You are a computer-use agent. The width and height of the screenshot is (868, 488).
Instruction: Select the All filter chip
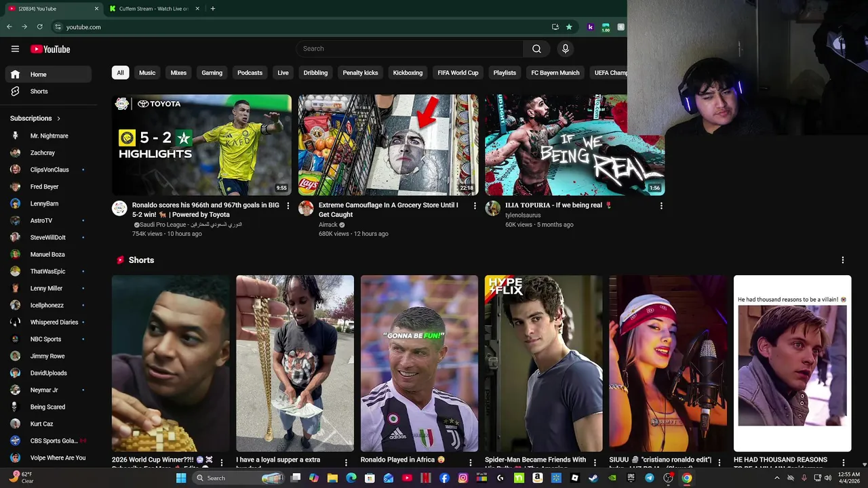point(120,73)
